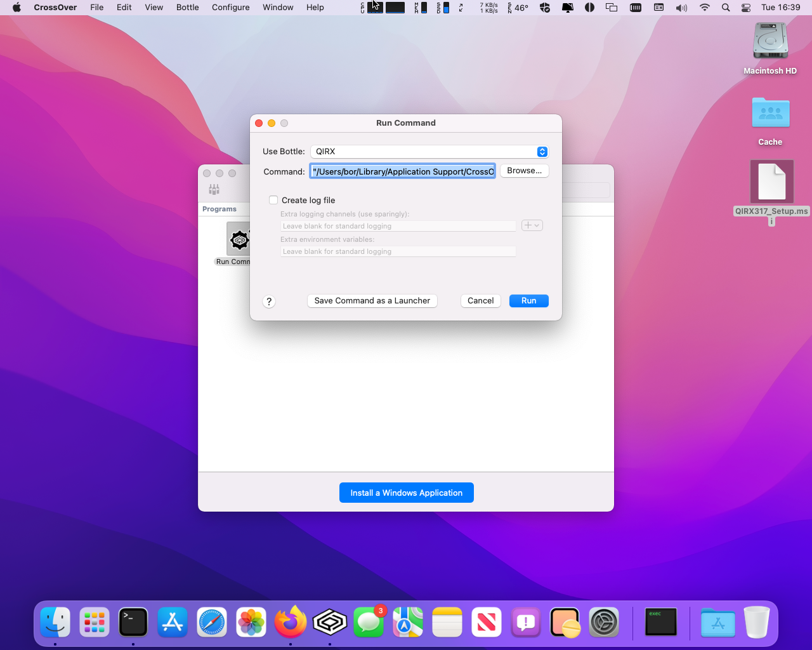Open Feedback Assistant in the Dock
The image size is (812, 650).
point(526,622)
